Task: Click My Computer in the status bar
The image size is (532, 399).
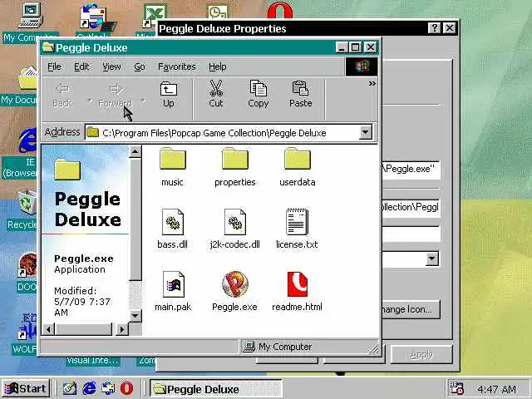Action: (278, 347)
